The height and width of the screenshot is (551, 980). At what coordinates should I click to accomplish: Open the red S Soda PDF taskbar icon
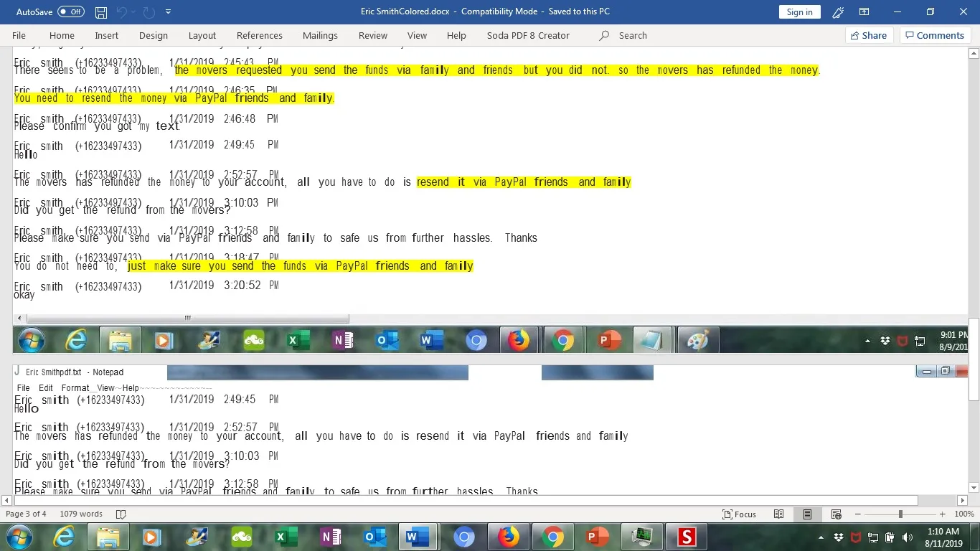coord(687,536)
